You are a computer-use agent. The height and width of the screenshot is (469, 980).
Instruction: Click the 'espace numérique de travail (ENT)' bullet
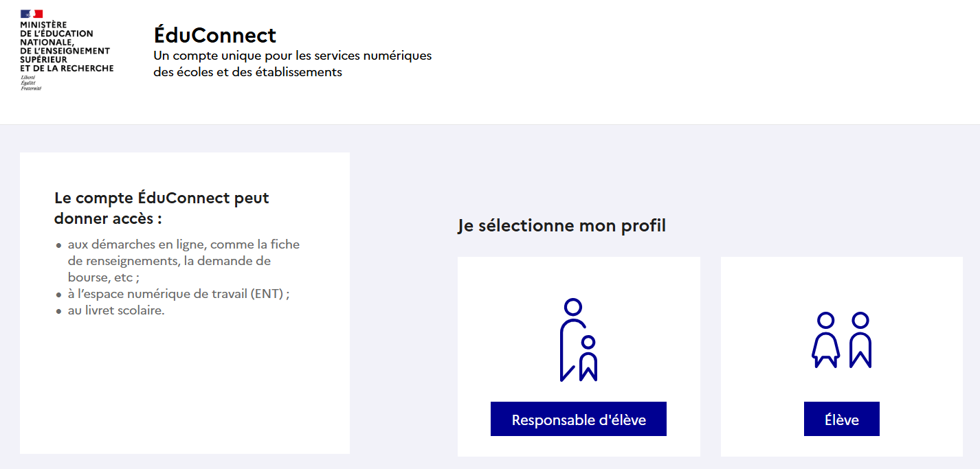pyautogui.click(x=179, y=294)
